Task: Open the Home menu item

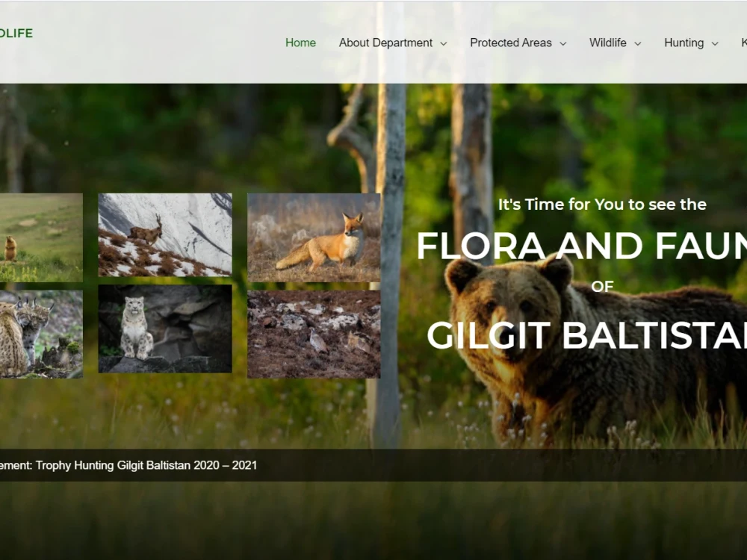Action: tap(300, 43)
